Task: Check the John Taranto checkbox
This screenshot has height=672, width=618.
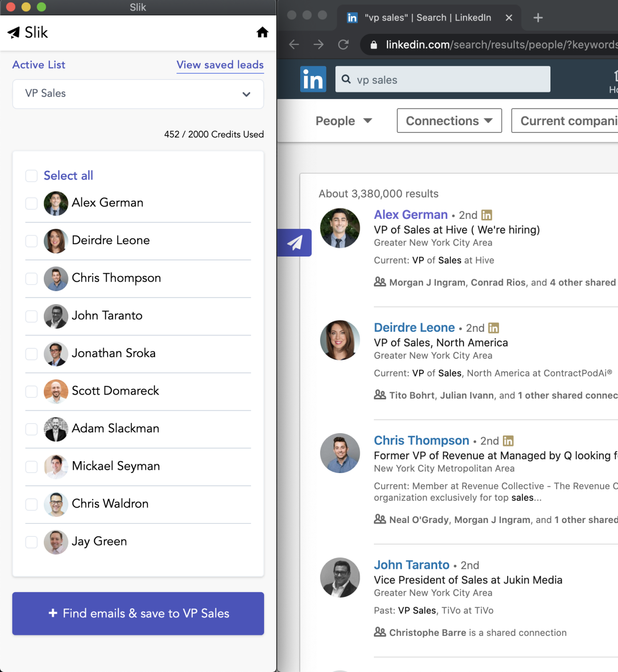Action: pyautogui.click(x=31, y=316)
